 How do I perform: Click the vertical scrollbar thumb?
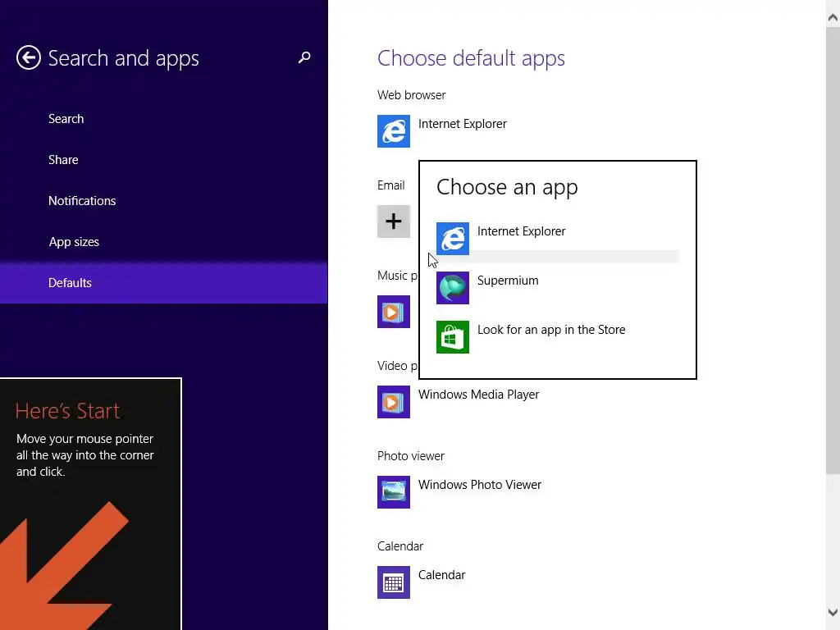[833, 251]
